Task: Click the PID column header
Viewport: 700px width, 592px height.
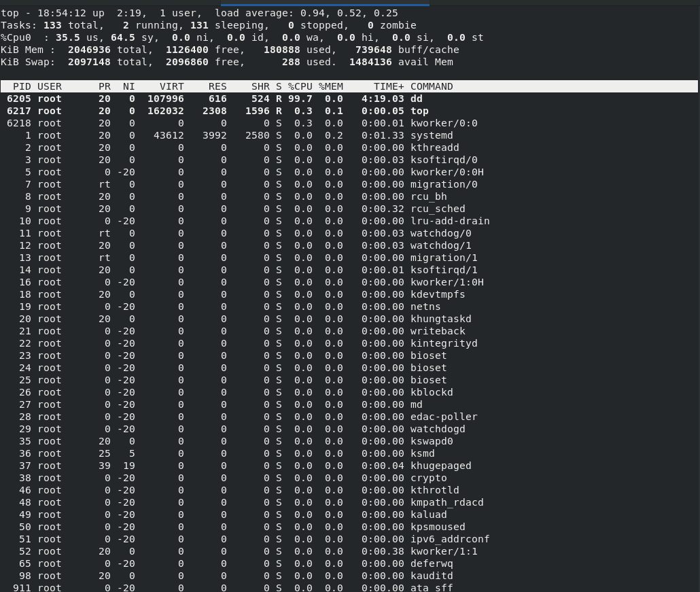Action: coord(22,86)
